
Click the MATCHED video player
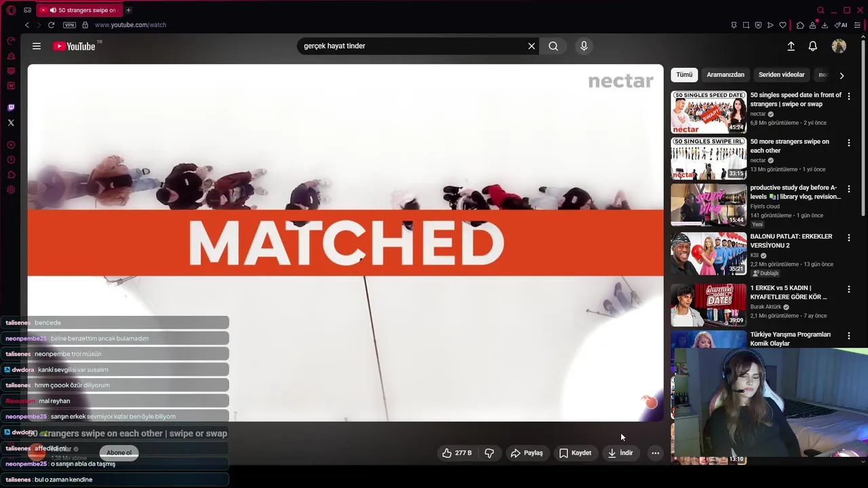coord(345,243)
